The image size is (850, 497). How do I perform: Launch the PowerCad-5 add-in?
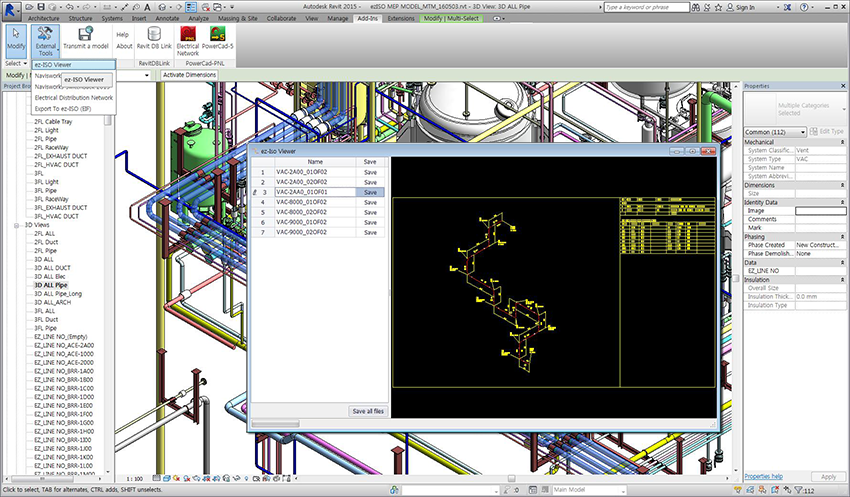pos(217,35)
